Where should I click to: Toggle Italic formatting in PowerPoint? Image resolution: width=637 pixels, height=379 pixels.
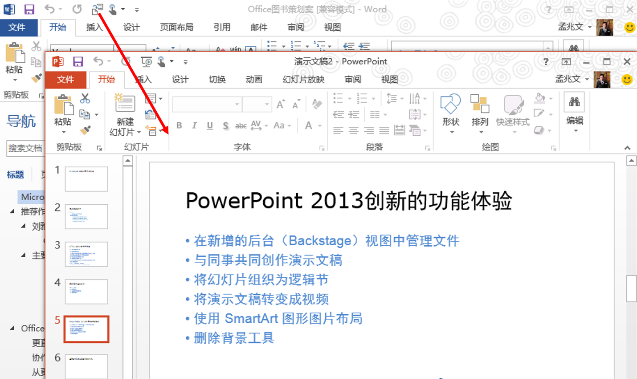(x=194, y=126)
